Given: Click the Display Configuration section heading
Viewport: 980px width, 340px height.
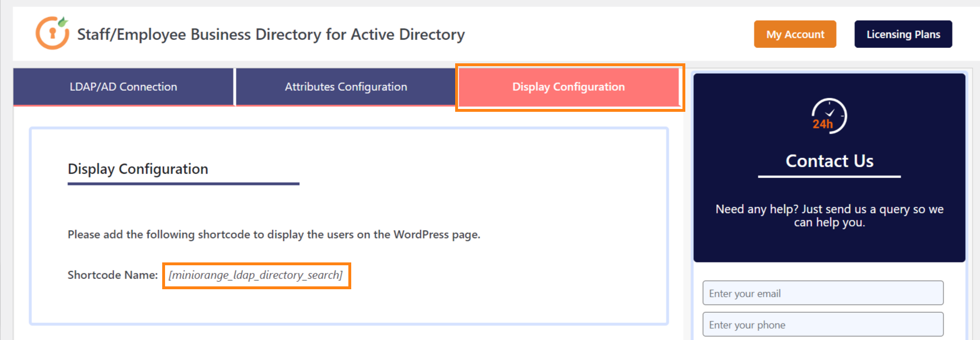Looking at the screenshot, I should pos(138,169).
